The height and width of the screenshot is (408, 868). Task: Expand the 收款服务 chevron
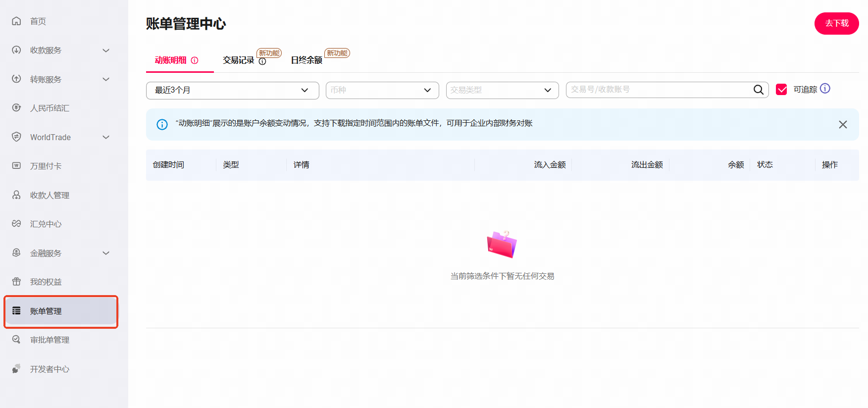(x=106, y=51)
